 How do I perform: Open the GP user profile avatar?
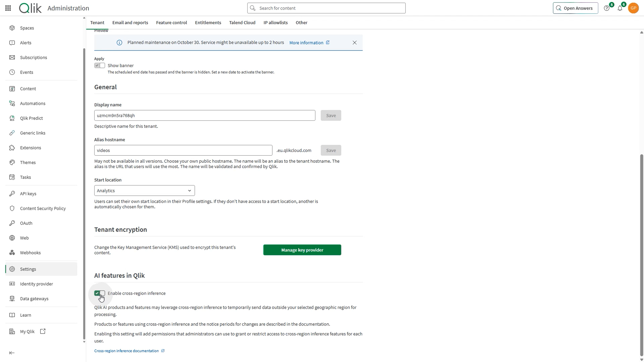point(633,8)
